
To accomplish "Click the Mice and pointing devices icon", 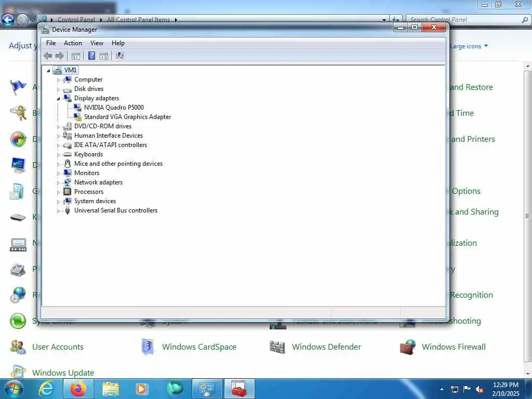I will 68,164.
